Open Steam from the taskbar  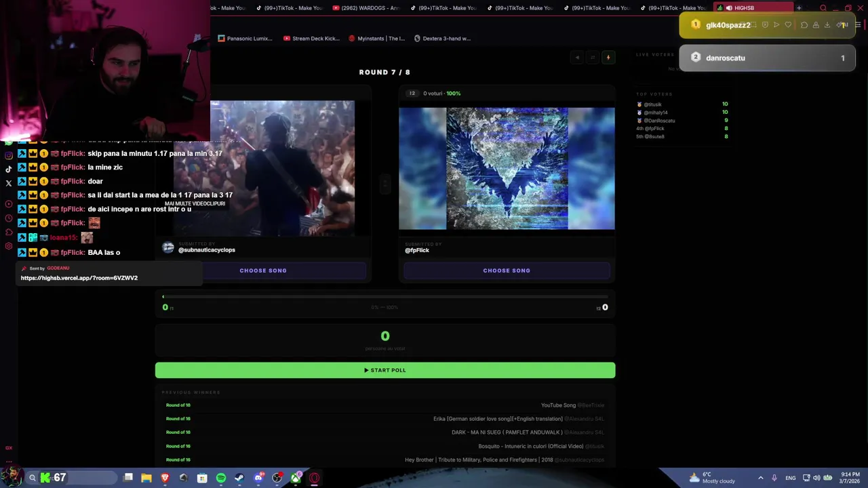tap(239, 478)
